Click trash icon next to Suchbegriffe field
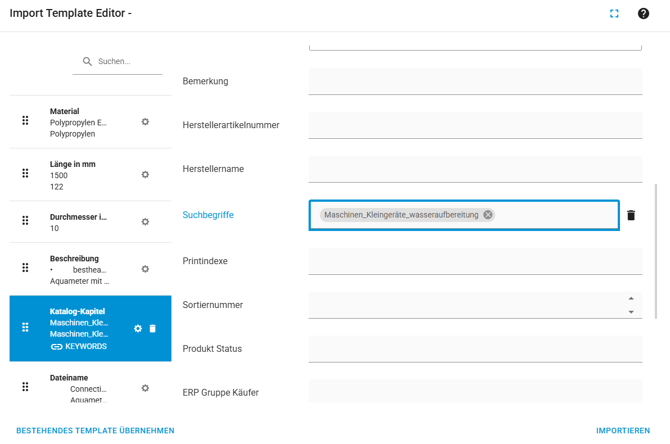Viewport: 670px width, 444px height. click(631, 215)
